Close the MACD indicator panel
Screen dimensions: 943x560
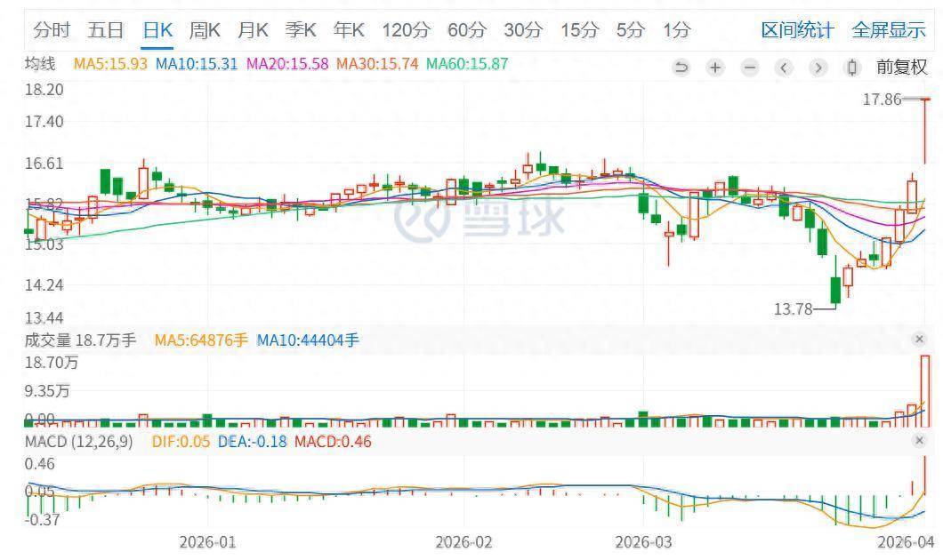pyautogui.click(x=919, y=441)
